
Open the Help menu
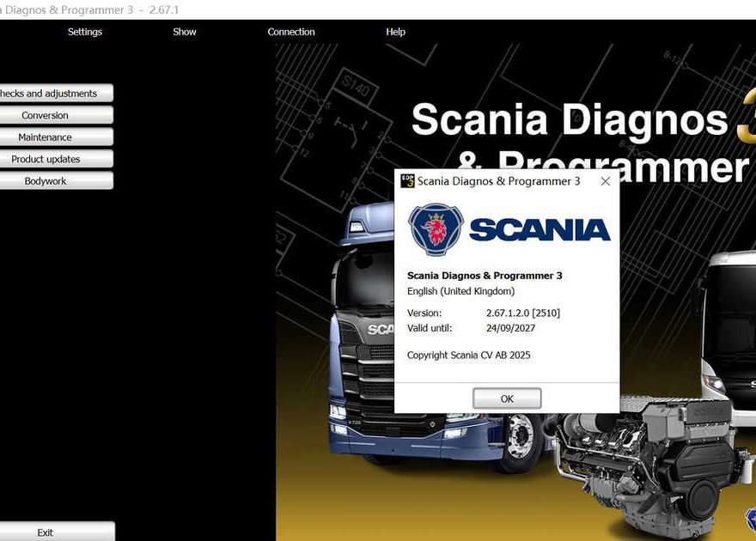pos(395,32)
